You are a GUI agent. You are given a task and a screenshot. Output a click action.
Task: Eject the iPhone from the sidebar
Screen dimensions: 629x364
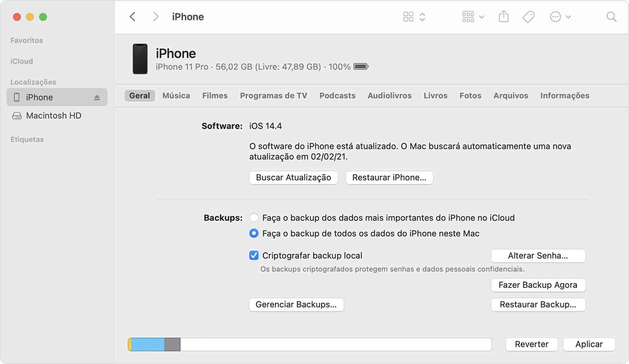coord(97,97)
